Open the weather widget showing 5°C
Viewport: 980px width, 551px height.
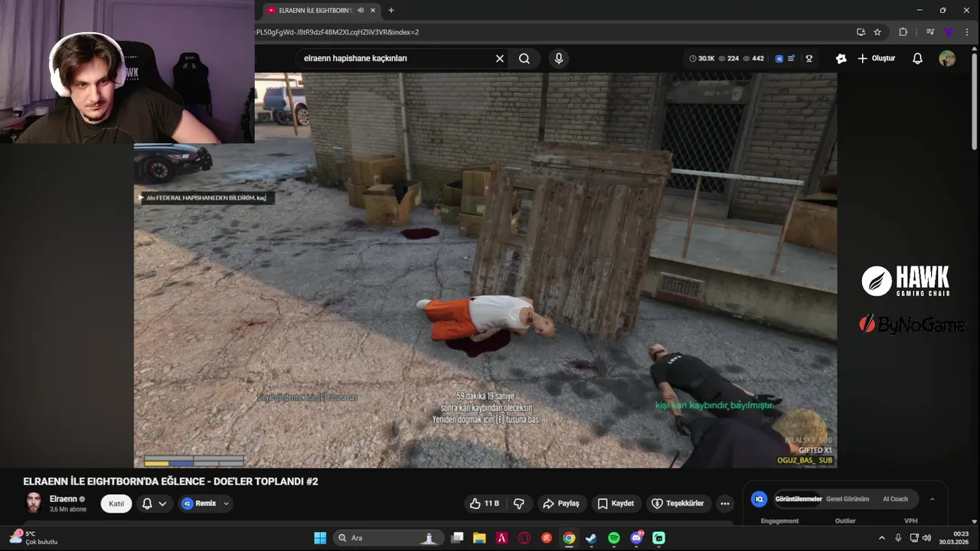coord(34,538)
